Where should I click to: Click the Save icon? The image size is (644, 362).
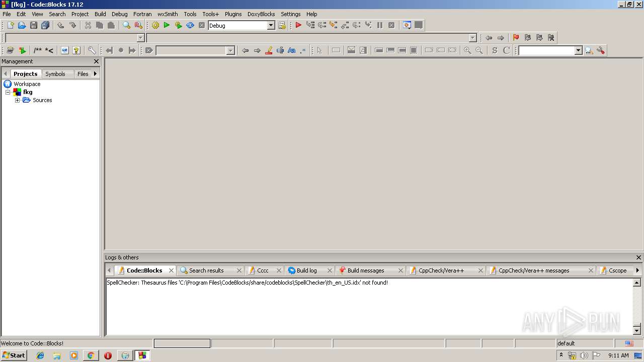coord(34,25)
